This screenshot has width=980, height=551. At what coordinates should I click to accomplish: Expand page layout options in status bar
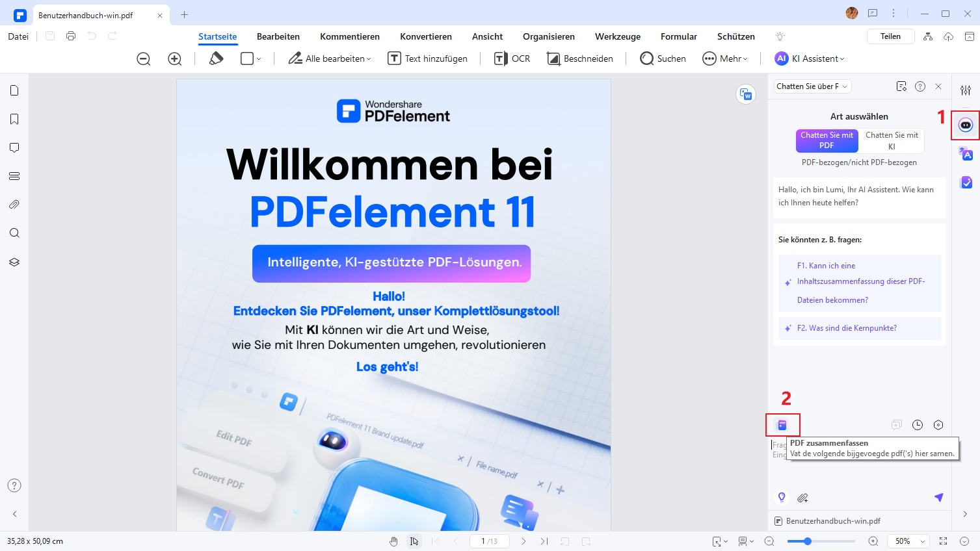coord(746,541)
